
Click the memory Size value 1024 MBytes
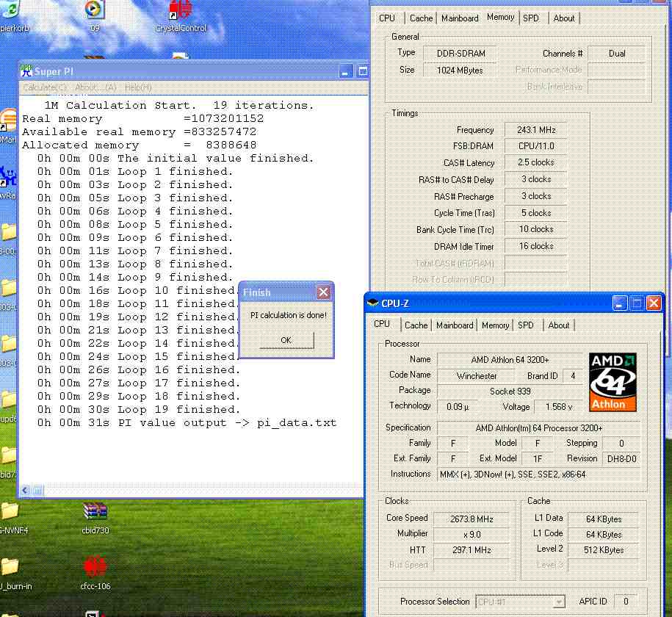pos(460,70)
